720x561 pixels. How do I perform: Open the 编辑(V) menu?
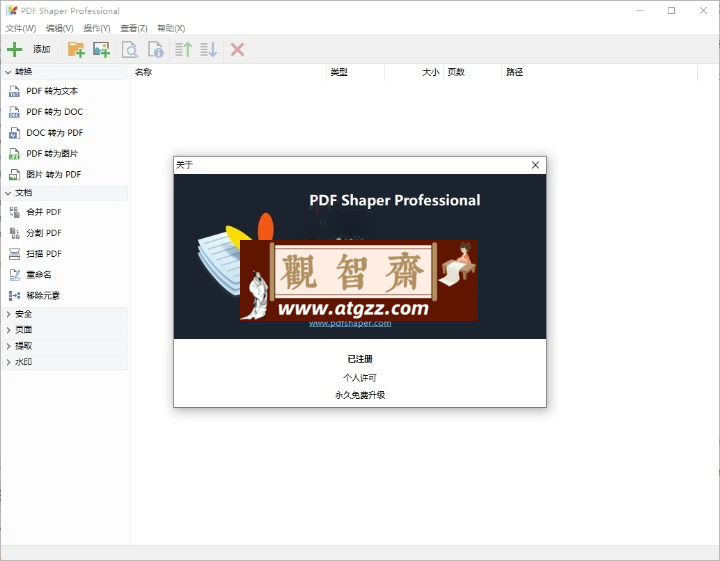tap(59, 28)
